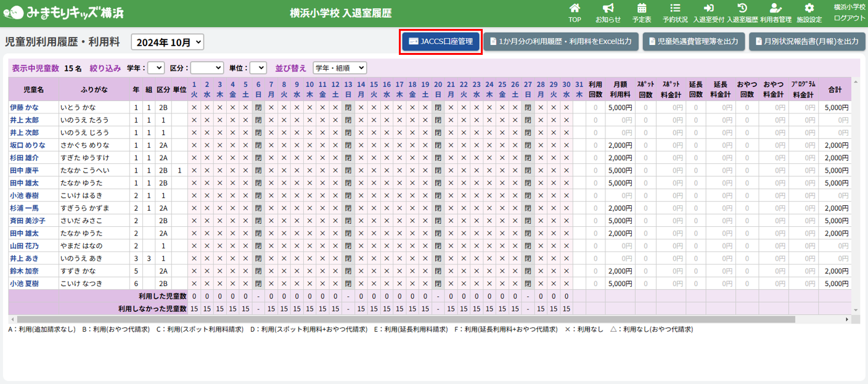The width and height of the screenshot is (868, 384).
Task: Click the ログアウト link
Action: [x=849, y=18]
